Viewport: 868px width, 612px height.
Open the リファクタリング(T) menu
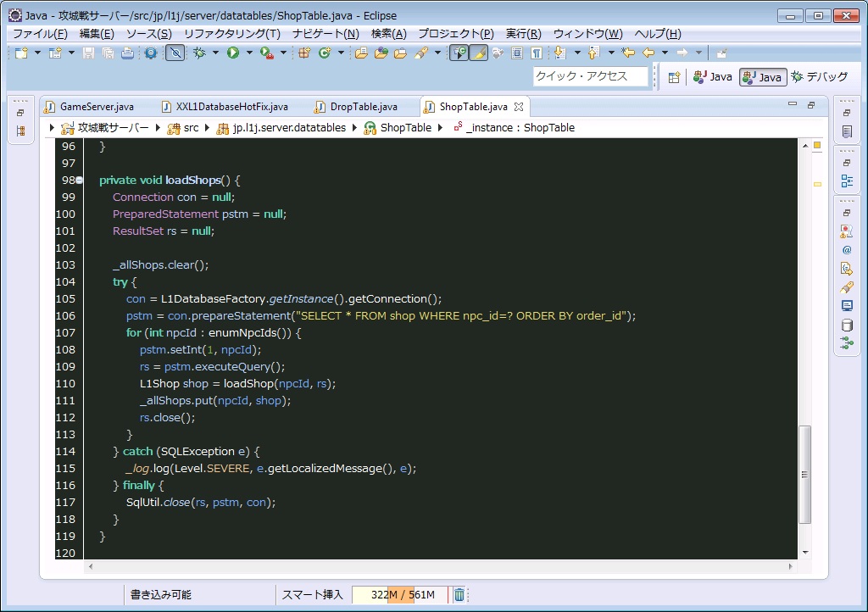232,34
